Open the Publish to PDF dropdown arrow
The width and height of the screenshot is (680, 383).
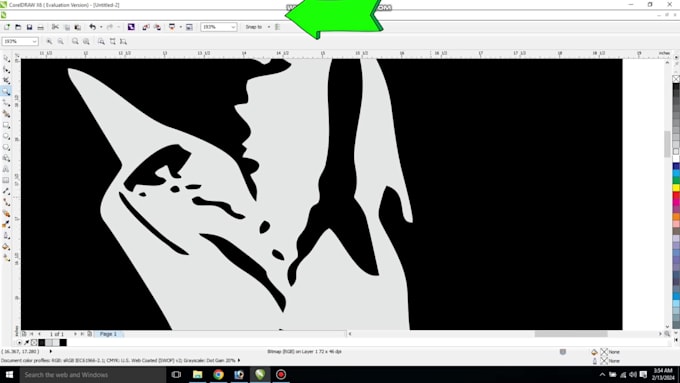coord(180,27)
